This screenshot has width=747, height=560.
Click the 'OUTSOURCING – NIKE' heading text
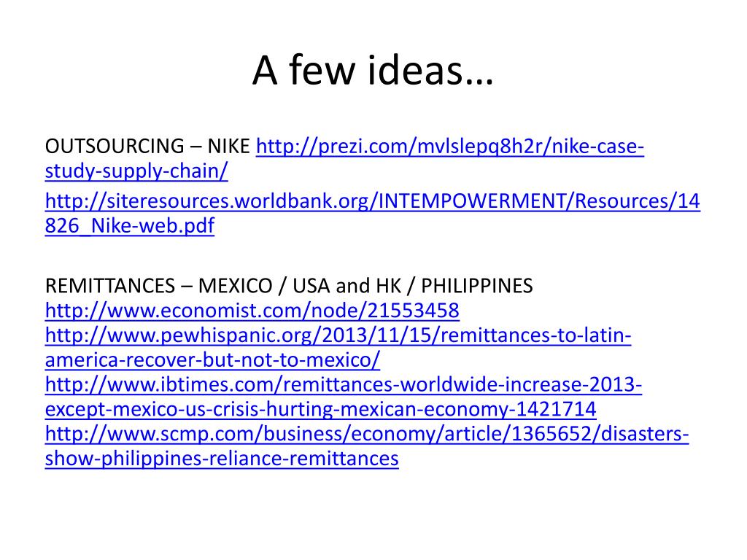click(147, 146)
